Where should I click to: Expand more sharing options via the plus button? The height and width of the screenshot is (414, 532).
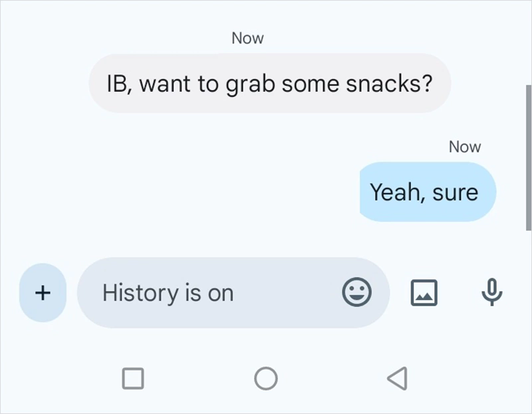43,293
